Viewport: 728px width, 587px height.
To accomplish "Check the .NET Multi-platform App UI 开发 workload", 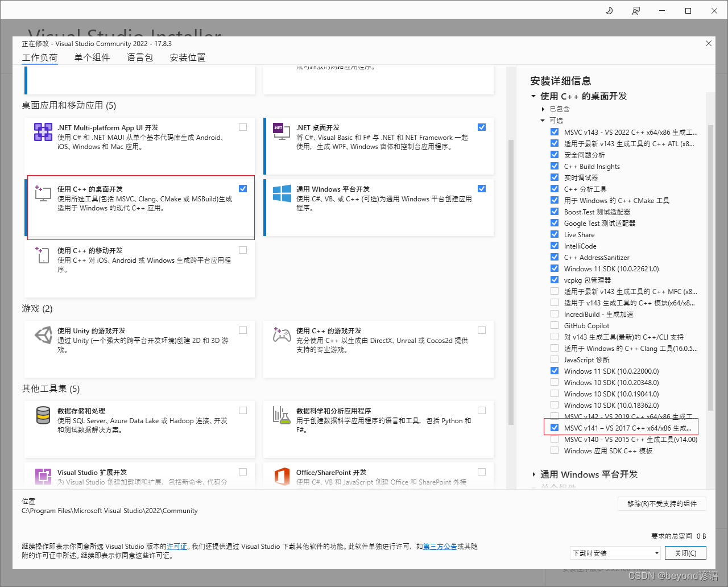I will [243, 127].
